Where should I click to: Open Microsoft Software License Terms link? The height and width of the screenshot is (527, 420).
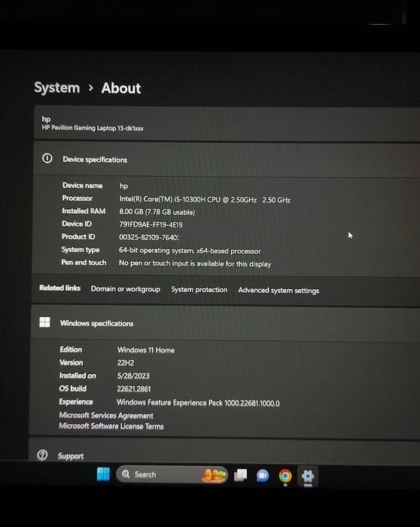pyautogui.click(x=111, y=426)
